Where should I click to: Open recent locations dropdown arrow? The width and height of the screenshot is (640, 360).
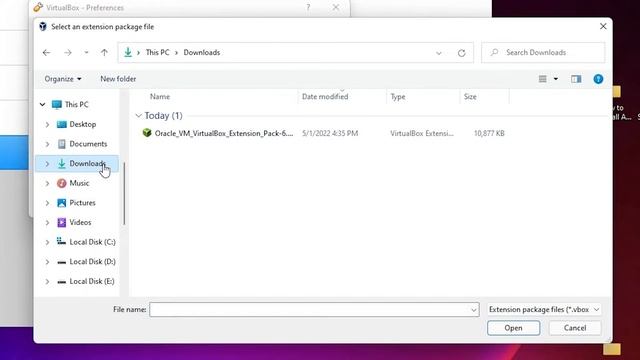[86, 53]
